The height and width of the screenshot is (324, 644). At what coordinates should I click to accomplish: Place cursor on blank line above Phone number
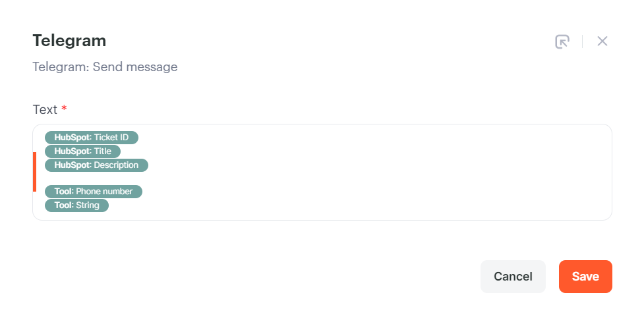(x=198, y=178)
